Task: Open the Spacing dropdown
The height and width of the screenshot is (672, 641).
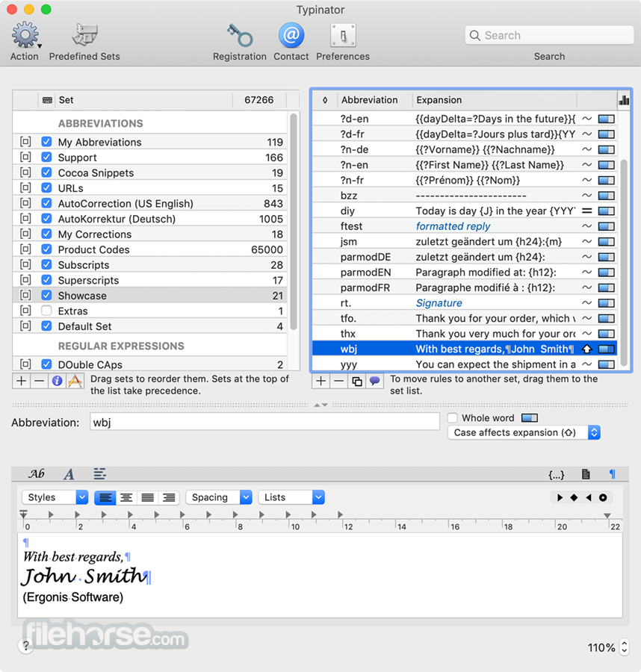Action: (219, 497)
